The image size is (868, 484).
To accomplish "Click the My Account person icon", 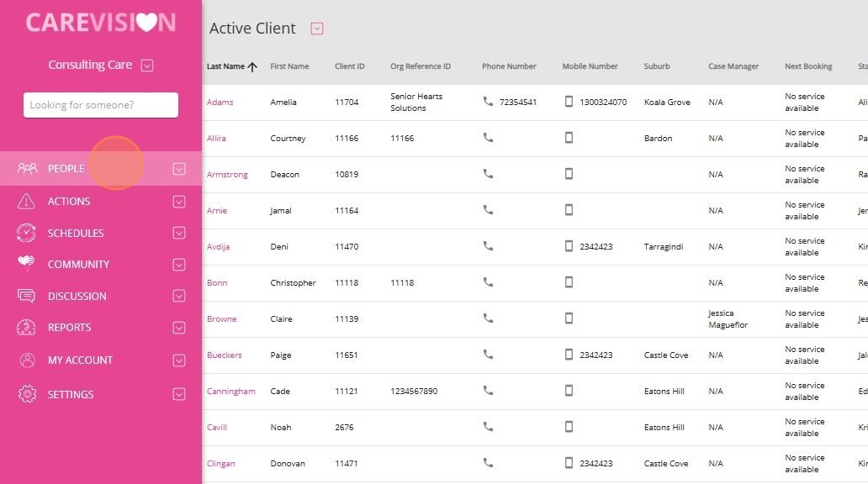I will pyautogui.click(x=27, y=360).
